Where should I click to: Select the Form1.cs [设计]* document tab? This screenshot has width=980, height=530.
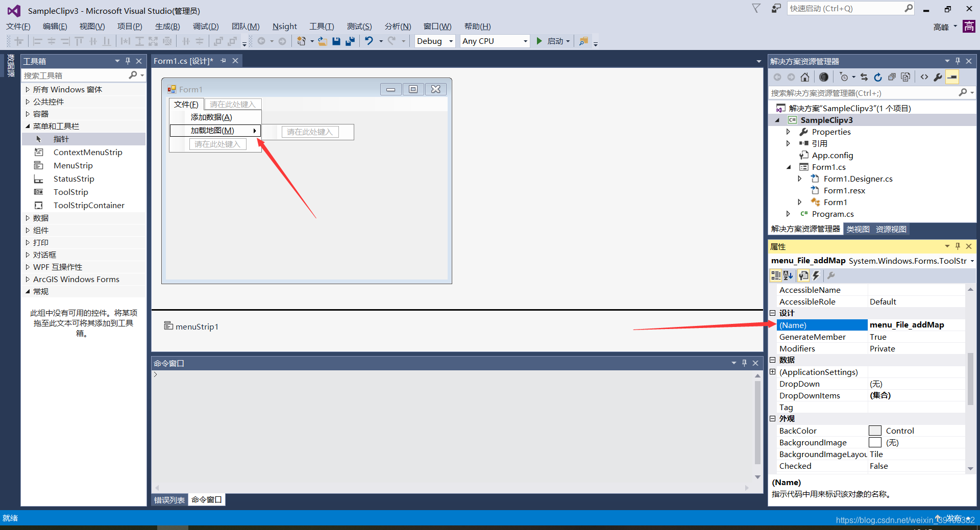(x=183, y=61)
